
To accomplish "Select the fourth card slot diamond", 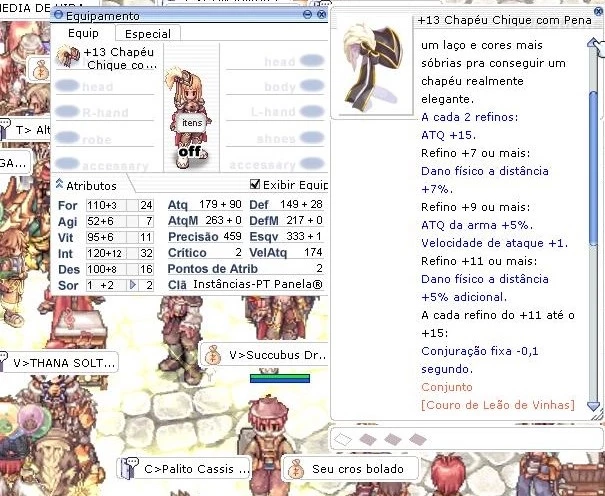I will coord(417,439).
